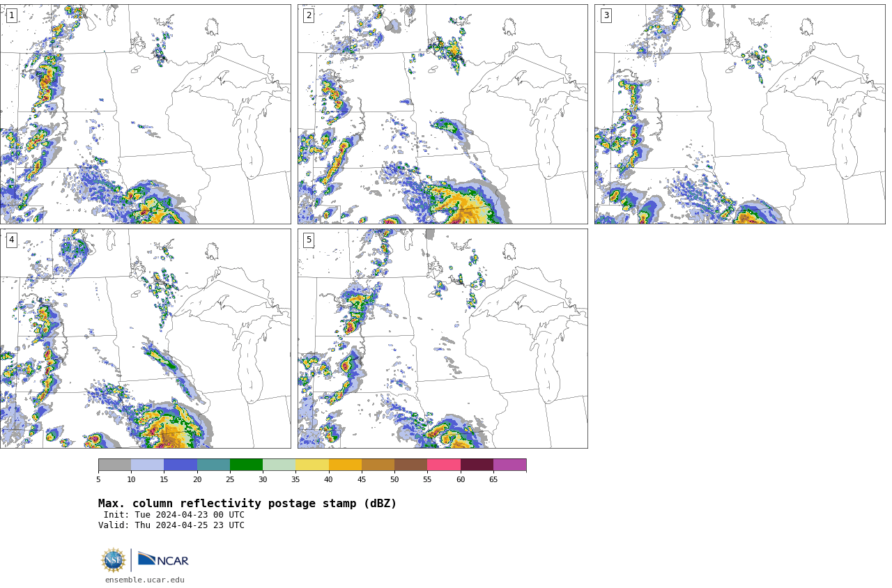Click the NCAR logo
The image size is (892, 588).
pos(163,559)
